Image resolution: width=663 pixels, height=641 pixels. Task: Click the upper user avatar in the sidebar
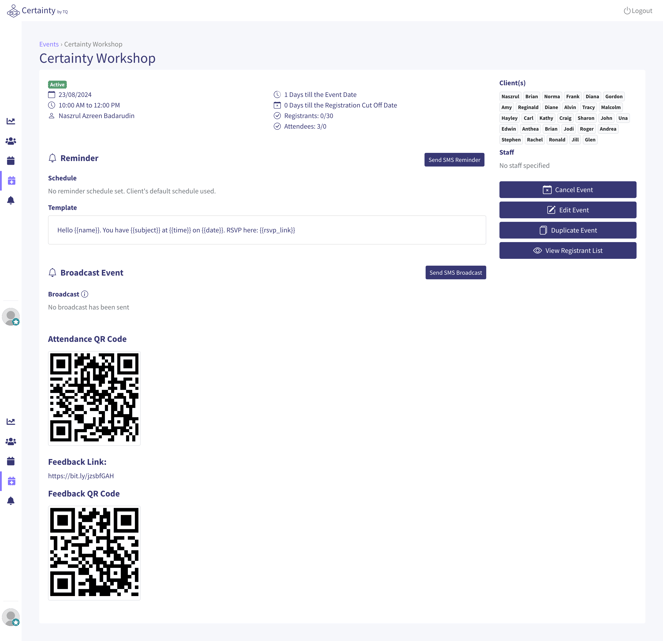(x=11, y=317)
